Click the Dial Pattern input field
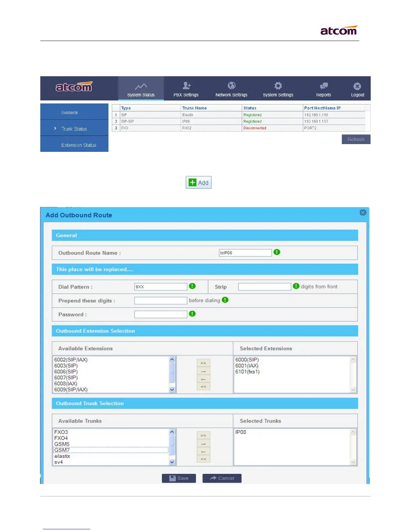411x532 pixels. tap(161, 287)
